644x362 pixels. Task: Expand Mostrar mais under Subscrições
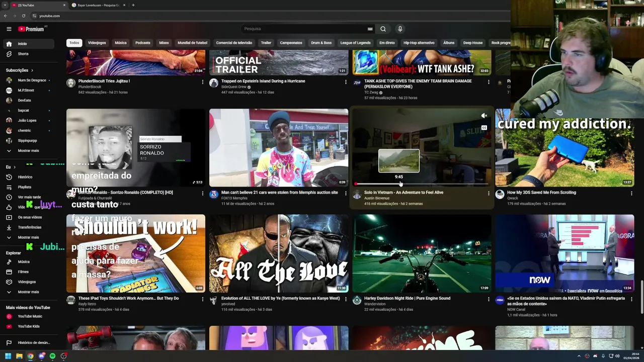point(28,151)
